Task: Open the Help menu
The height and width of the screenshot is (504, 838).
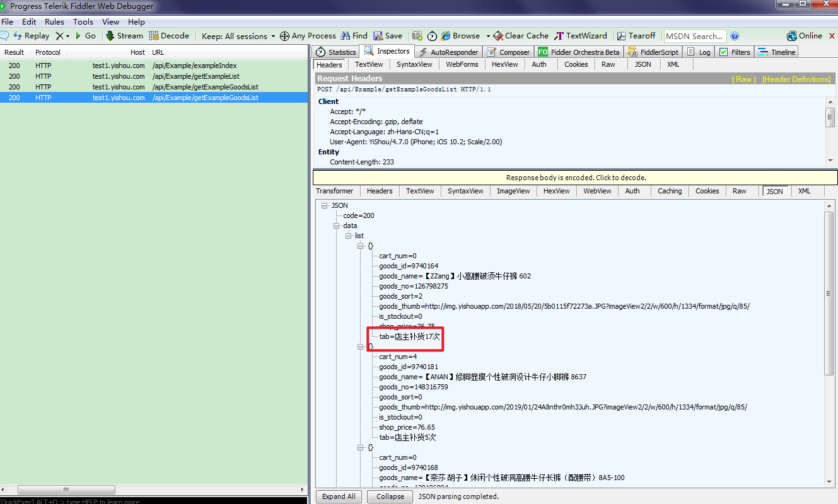Action: 136,22
